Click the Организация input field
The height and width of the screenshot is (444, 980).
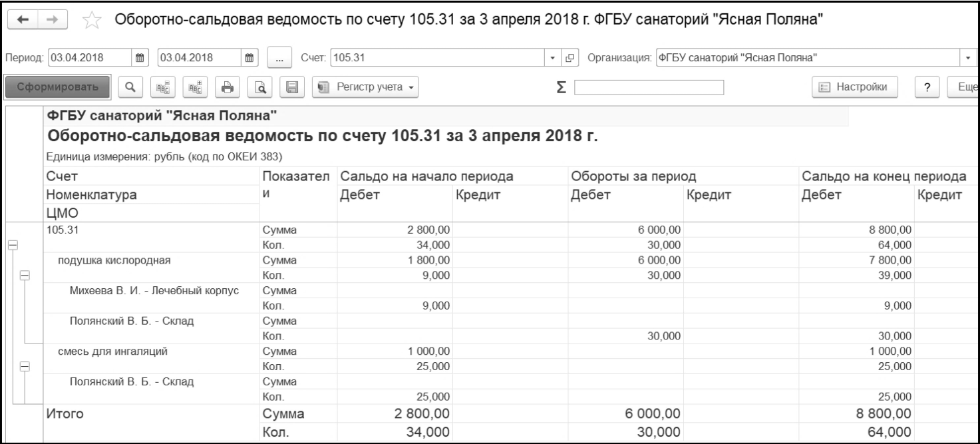808,57
